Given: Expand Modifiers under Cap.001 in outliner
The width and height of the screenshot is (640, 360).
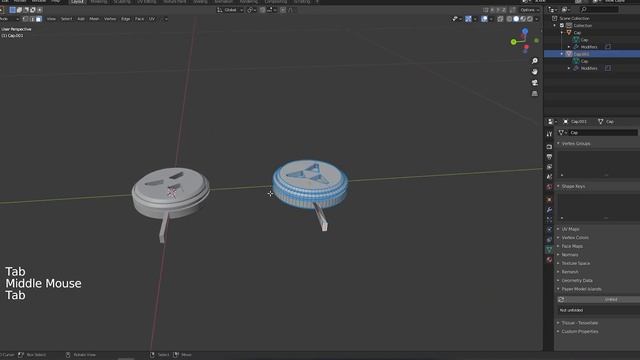Looking at the screenshot, I should pyautogui.click(x=569, y=68).
